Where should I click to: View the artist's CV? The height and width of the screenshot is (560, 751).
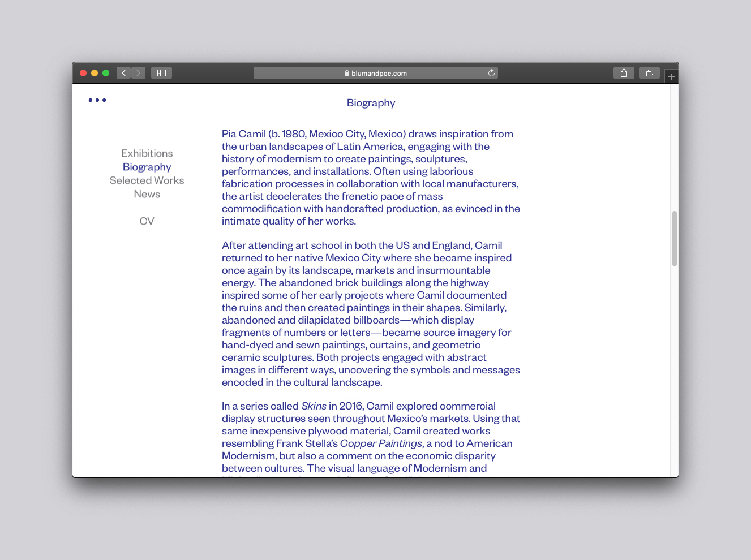click(x=147, y=221)
